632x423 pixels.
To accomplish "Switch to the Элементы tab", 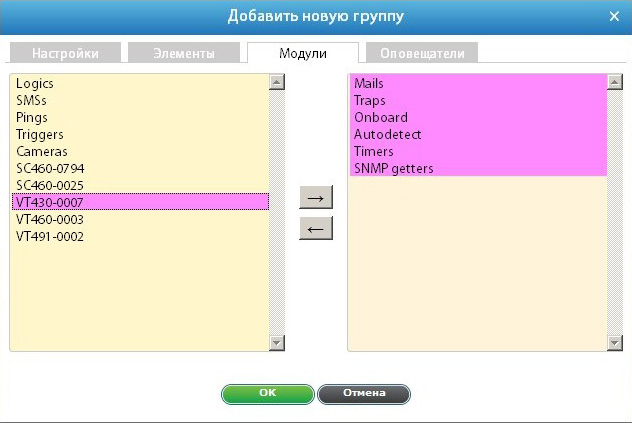I will coord(184,53).
